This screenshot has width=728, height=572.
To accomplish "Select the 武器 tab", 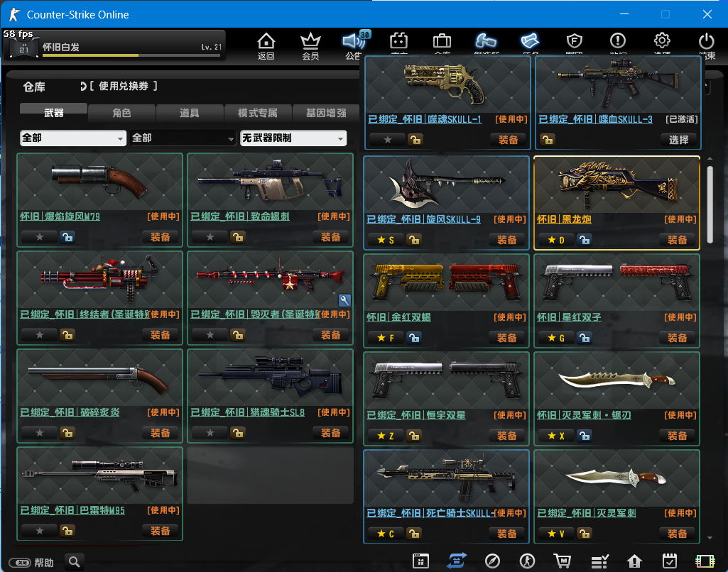I will pos(53,112).
